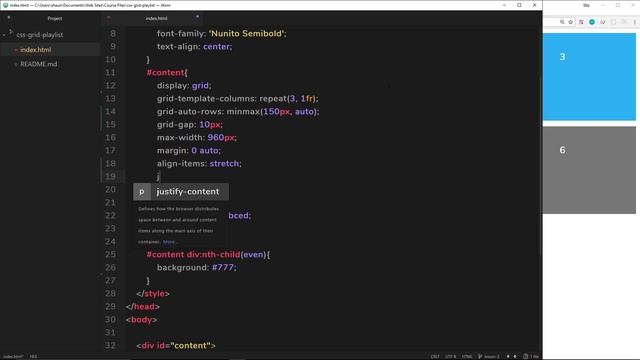Screen dimensions: 640x360
Task: Open the More link in autocomplete description
Action: click(x=169, y=242)
